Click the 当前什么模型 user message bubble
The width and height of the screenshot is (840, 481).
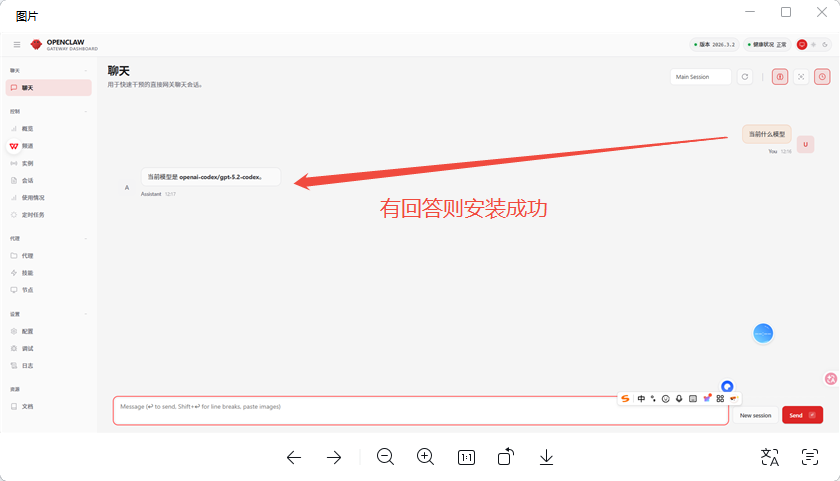coord(767,134)
